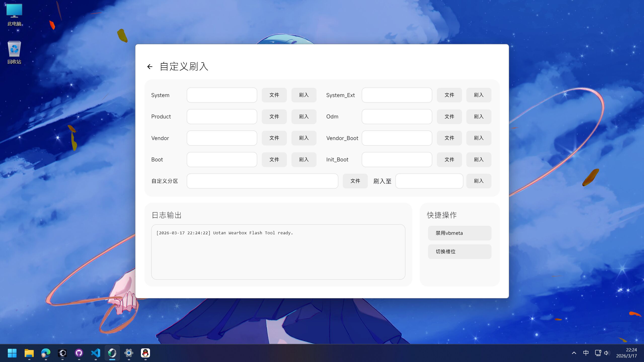Choose a file for Vendor_Boot via 文件
The image size is (644, 362).
click(449, 138)
